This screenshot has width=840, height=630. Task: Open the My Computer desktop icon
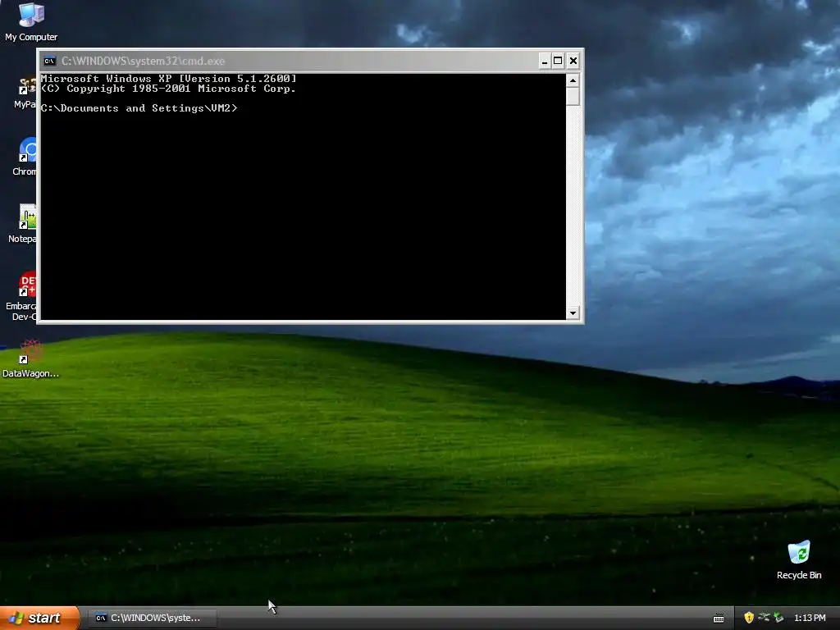click(x=31, y=21)
